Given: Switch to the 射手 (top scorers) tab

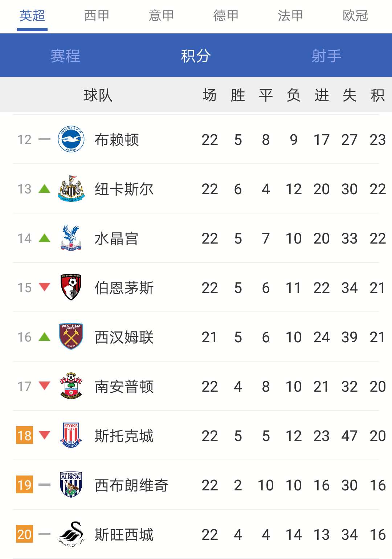Looking at the screenshot, I should (326, 56).
